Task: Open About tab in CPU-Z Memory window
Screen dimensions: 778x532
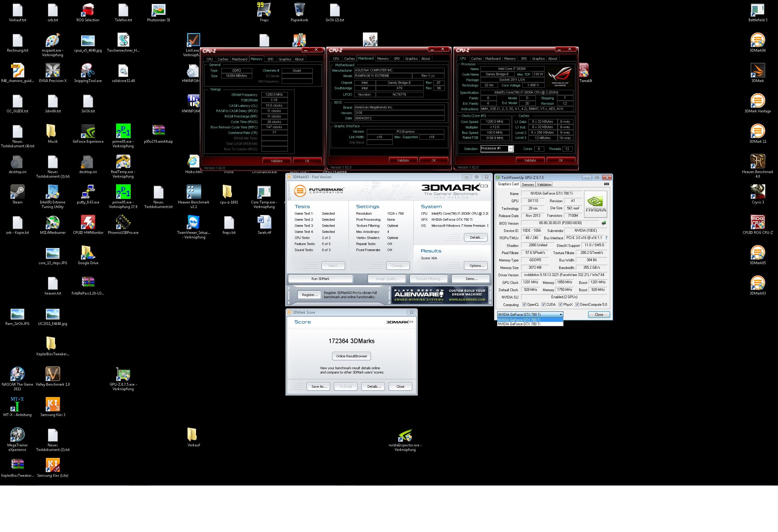Action: pos(299,59)
